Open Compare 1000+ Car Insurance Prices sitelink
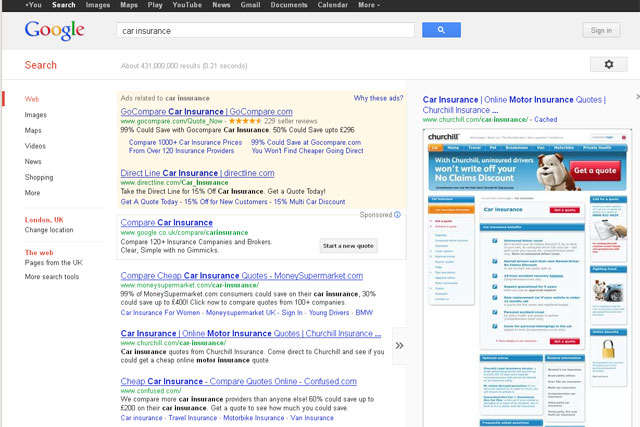The height and width of the screenshot is (427, 640). [185, 142]
